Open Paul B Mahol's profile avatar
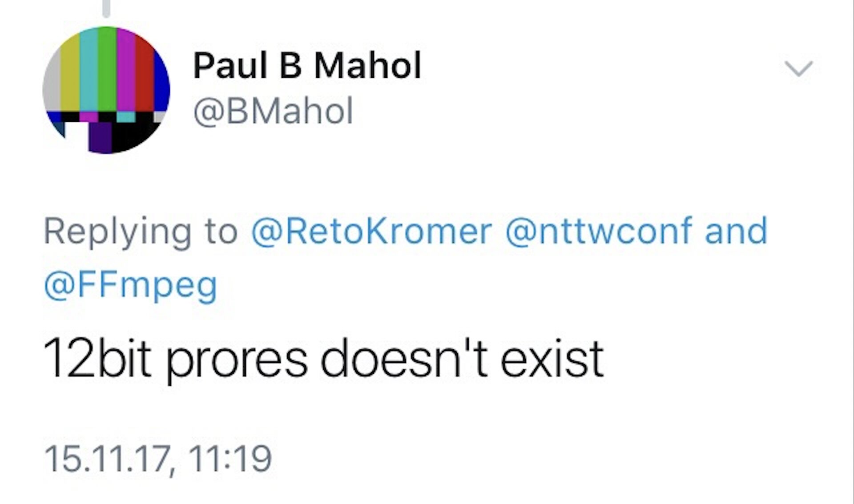 tap(106, 90)
